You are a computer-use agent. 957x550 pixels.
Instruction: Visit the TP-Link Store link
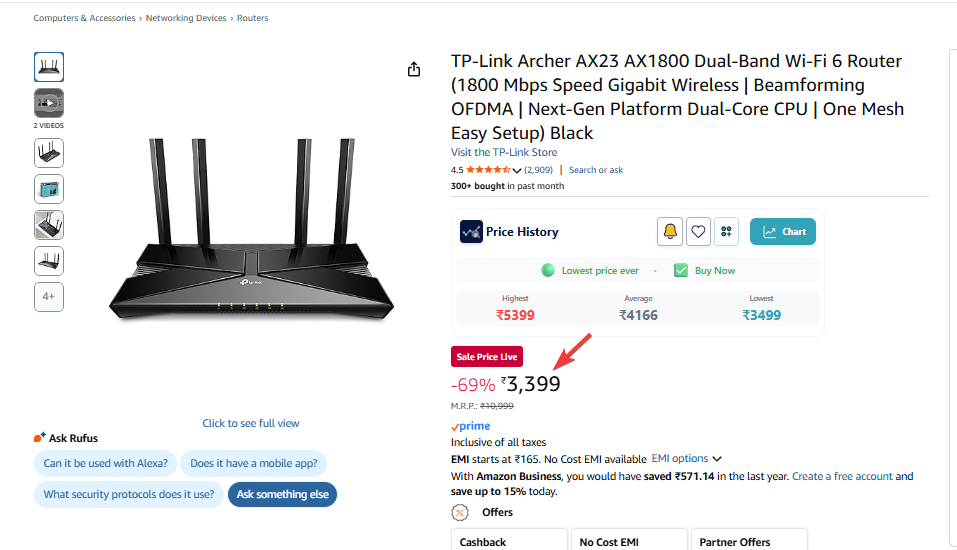pyautogui.click(x=504, y=153)
